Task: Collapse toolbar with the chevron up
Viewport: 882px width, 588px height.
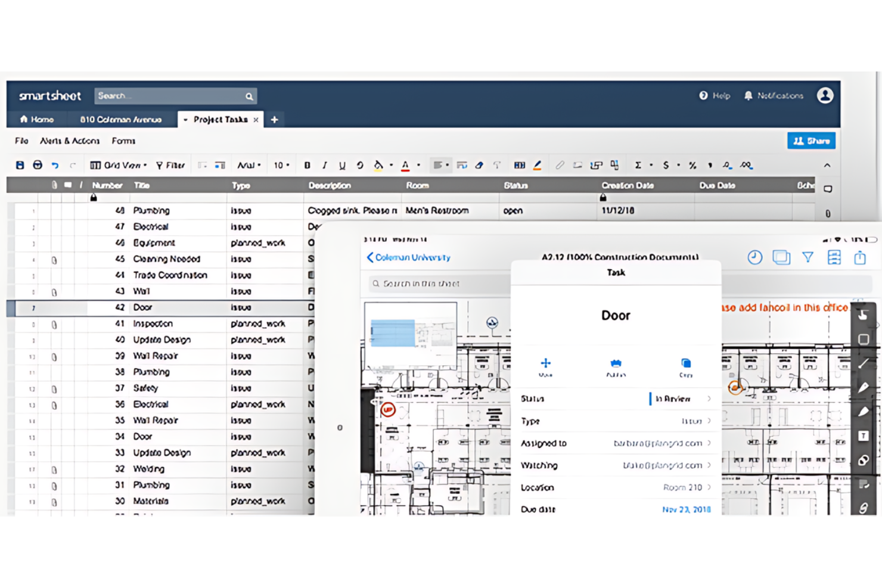Action: click(x=827, y=166)
